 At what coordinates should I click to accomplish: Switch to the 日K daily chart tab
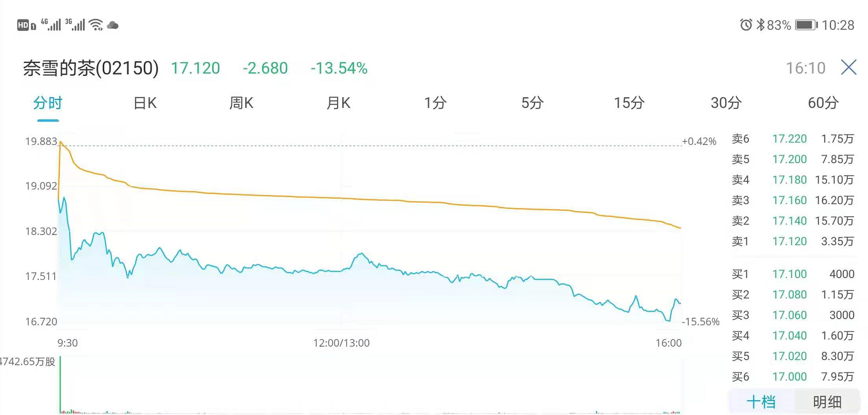(x=145, y=103)
